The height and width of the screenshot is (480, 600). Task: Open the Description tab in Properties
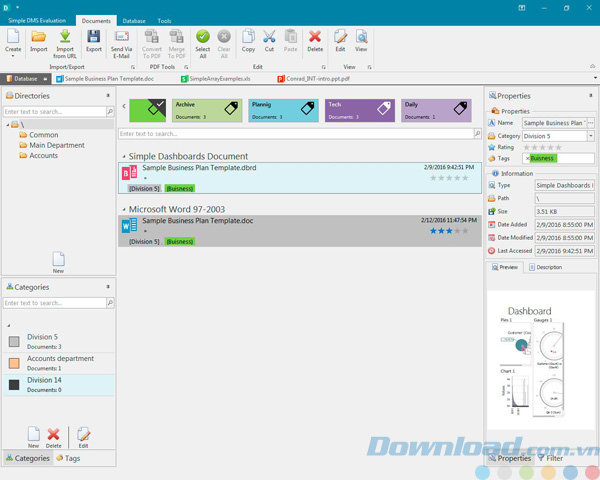tap(545, 267)
